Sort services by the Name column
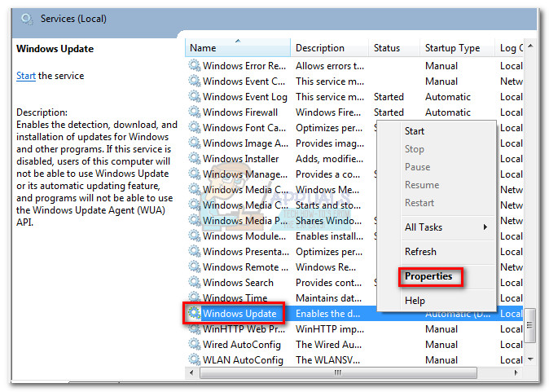Screen dimensions: 549x392 238,47
